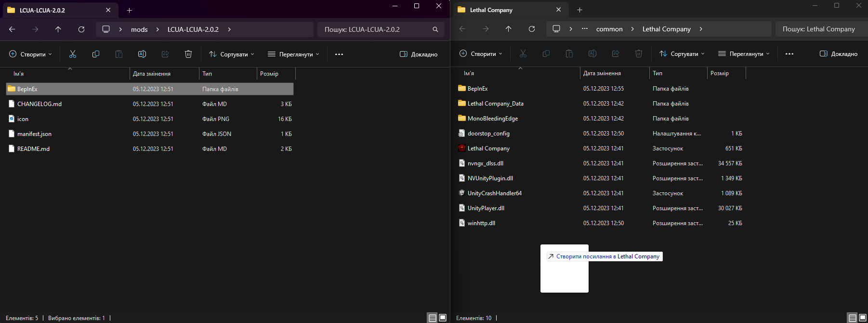Click search field Пошук: Lethal Company
Image resolution: width=868 pixels, height=323 pixels.
(821, 29)
